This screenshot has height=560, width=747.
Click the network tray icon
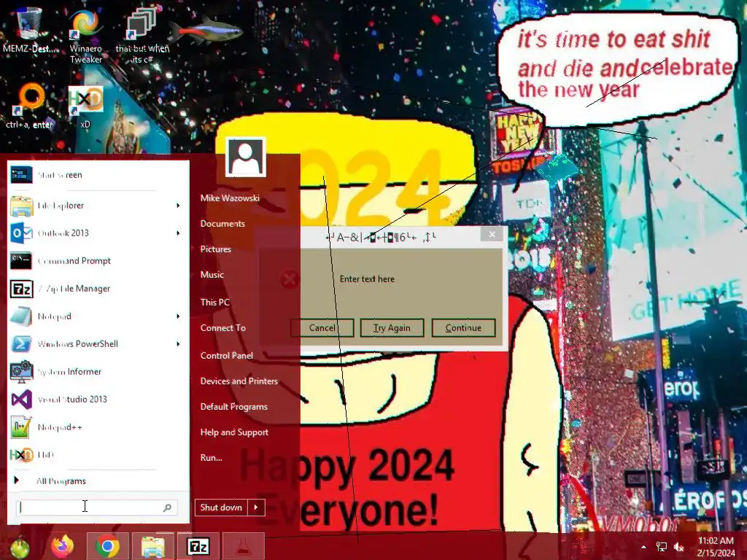(x=661, y=547)
